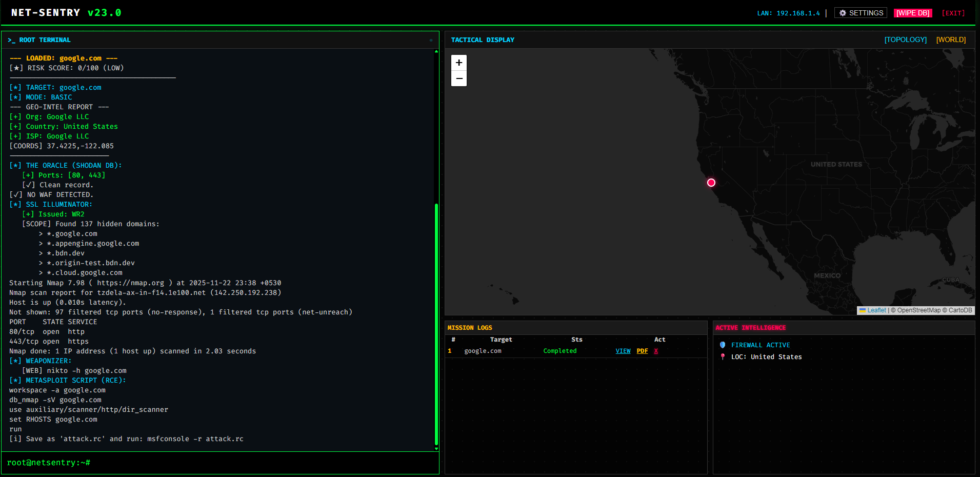Click the *.bdn.dev domain line
Viewport: 980px width, 477px height.
[x=62, y=253]
